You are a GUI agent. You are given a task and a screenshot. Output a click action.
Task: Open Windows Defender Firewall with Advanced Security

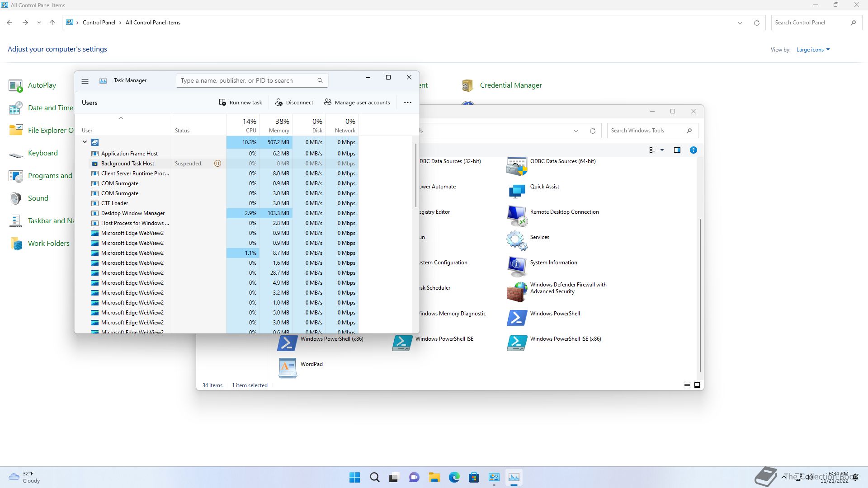557,291
